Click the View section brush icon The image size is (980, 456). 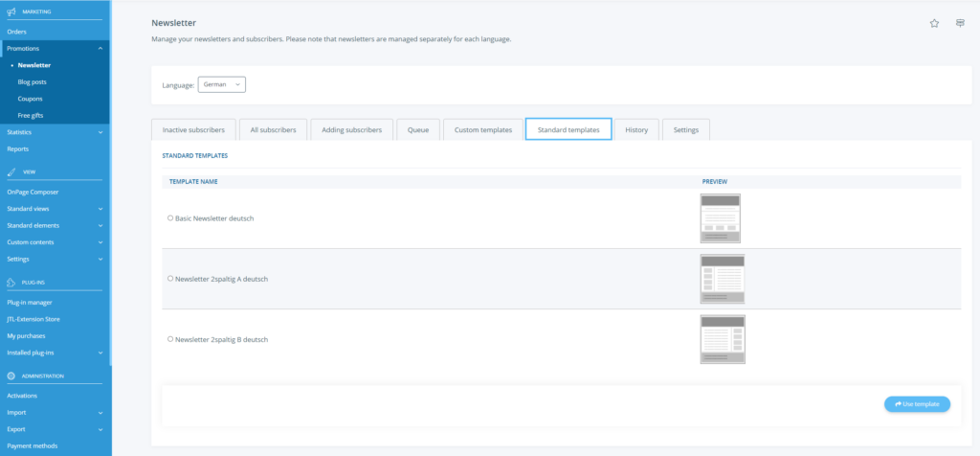[x=11, y=171]
